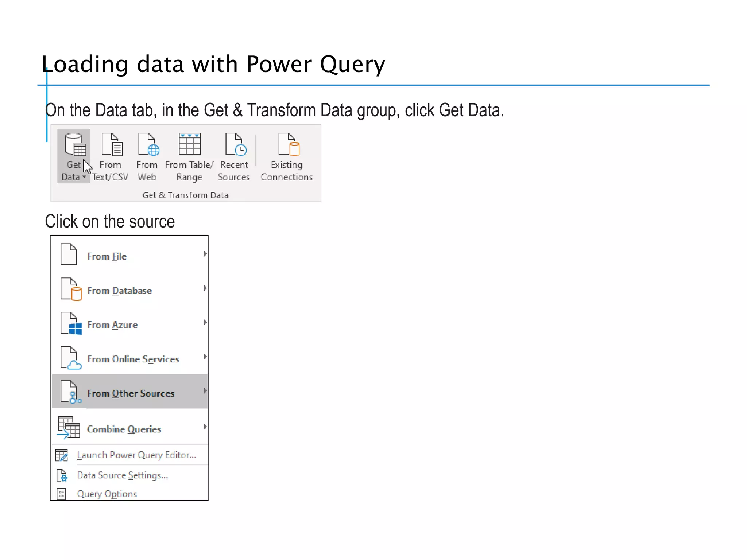The width and height of the screenshot is (747, 560).
Task: Click the Existing Connections icon
Action: (288, 145)
